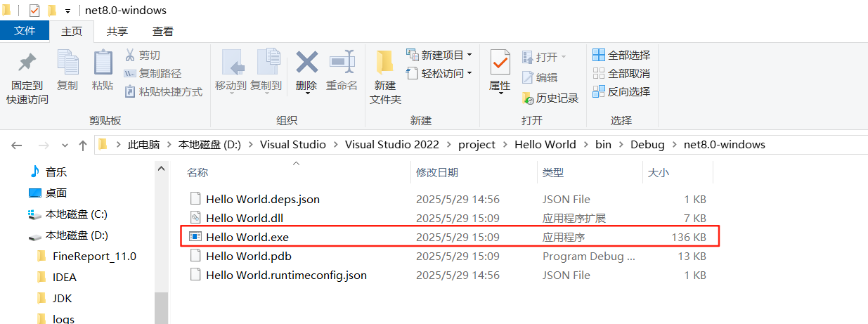Image resolution: width=868 pixels, height=324 pixels.
Task: Click 编辑 edit command
Action: click(x=540, y=77)
